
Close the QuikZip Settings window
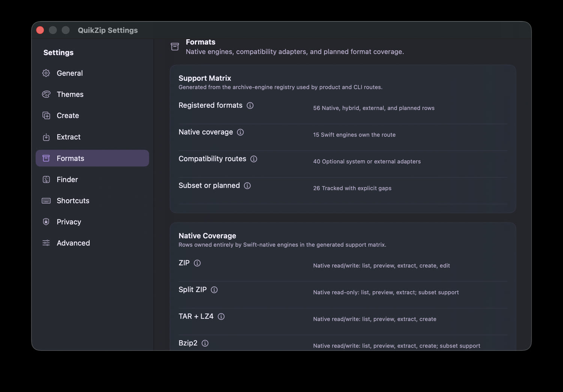[40, 30]
